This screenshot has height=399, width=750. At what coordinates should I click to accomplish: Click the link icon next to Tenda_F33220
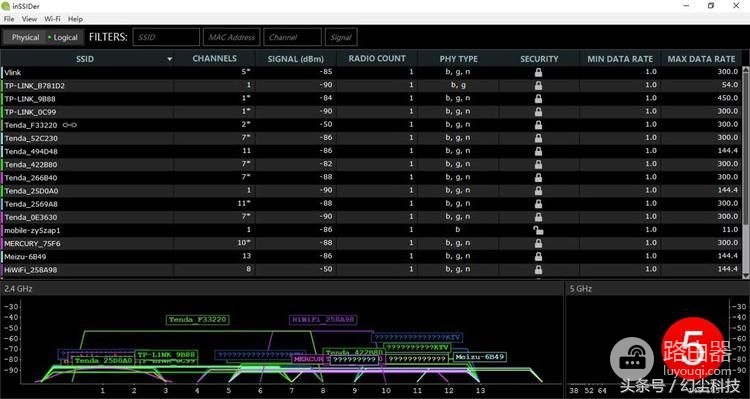[70, 125]
